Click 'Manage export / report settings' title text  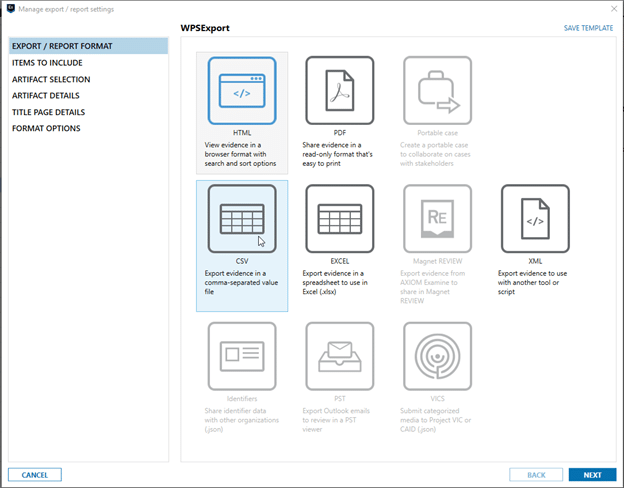point(66,9)
